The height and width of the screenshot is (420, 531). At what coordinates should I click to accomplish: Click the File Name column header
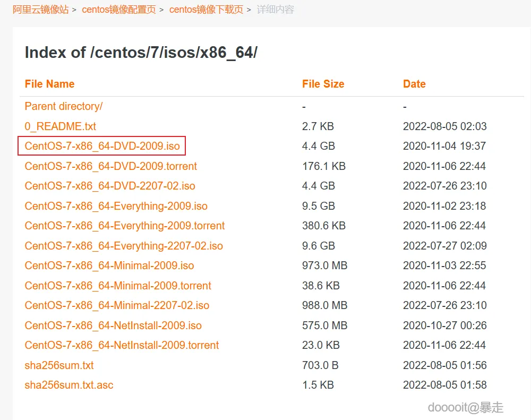coord(49,84)
